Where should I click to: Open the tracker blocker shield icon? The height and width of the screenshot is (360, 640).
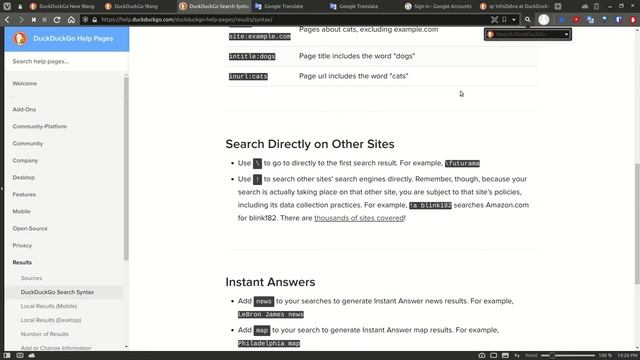[x=85, y=20]
